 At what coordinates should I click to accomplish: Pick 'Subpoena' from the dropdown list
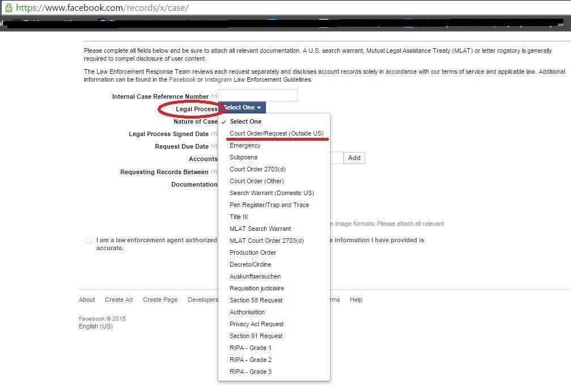coord(274,157)
